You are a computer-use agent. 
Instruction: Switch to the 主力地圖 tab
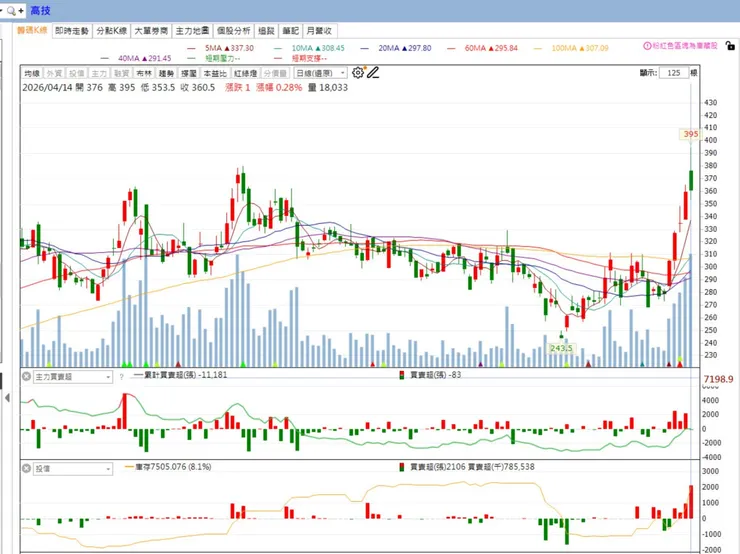pyautogui.click(x=193, y=31)
